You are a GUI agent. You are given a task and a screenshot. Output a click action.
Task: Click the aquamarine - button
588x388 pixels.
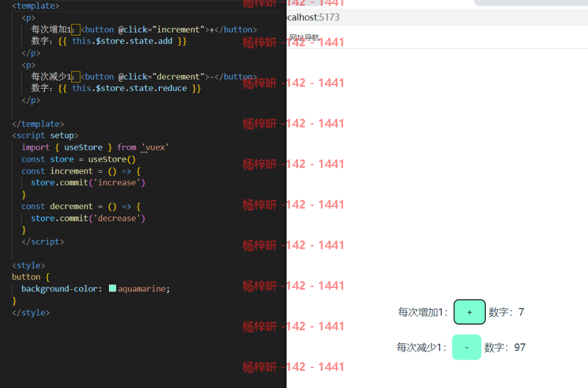coord(466,347)
